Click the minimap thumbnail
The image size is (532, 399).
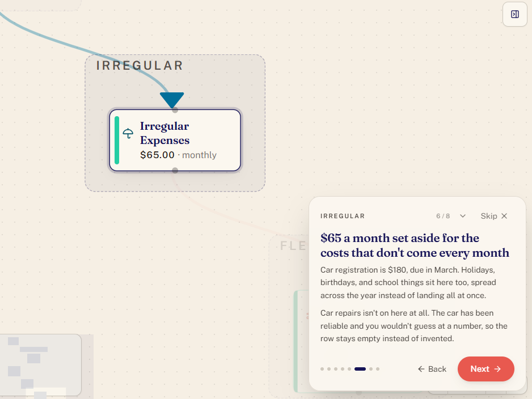(x=41, y=365)
